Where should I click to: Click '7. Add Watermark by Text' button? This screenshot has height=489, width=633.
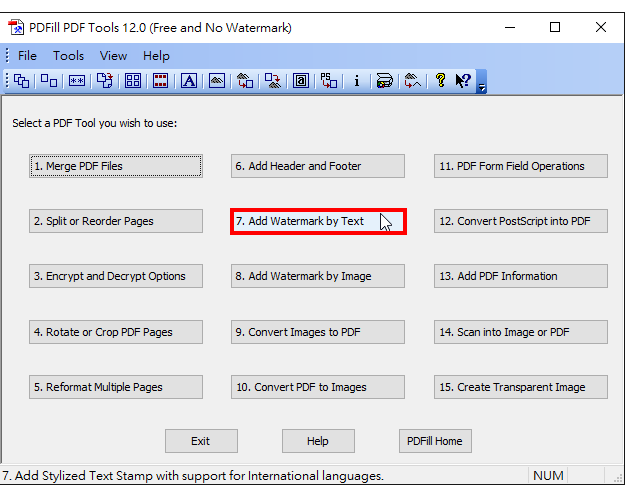(318, 221)
